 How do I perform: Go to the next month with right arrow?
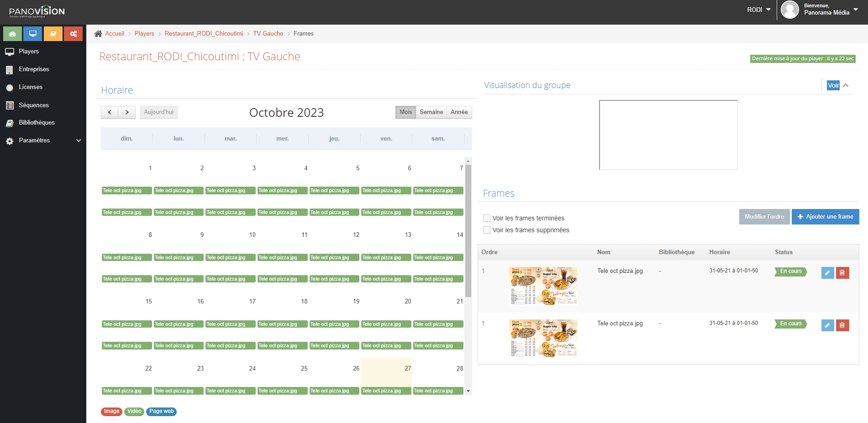[x=127, y=112]
